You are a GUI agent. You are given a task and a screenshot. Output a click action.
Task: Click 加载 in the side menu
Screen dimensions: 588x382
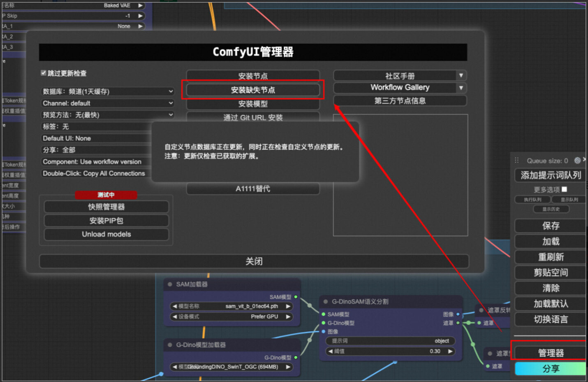point(551,241)
